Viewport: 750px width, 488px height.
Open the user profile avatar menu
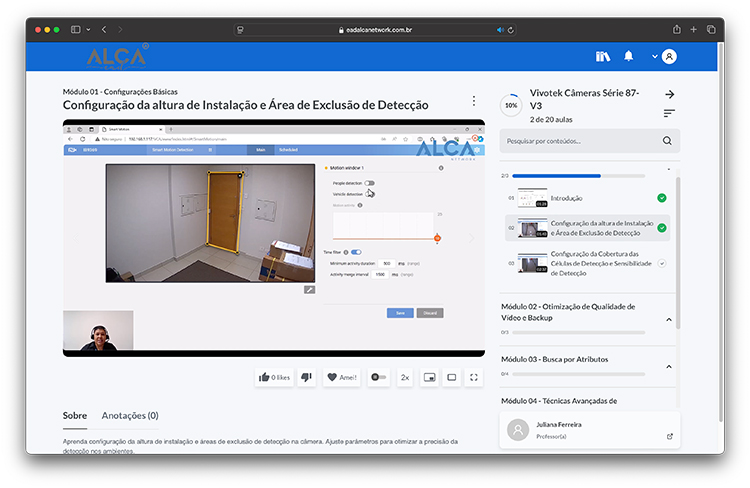(x=669, y=56)
